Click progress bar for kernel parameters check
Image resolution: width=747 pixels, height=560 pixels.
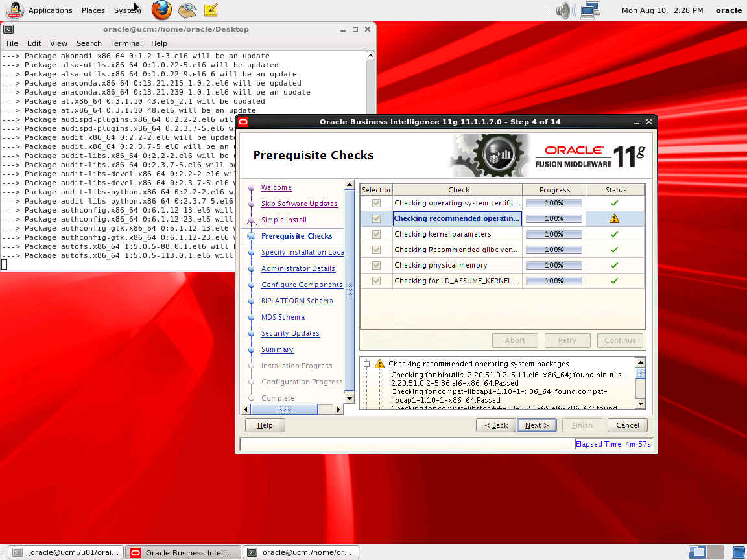click(554, 234)
